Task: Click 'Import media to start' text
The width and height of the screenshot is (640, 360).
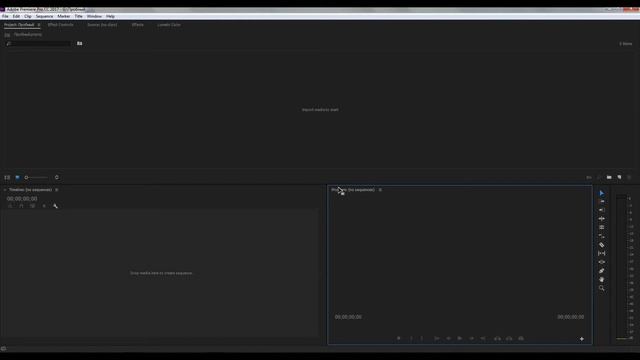Action: point(320,110)
